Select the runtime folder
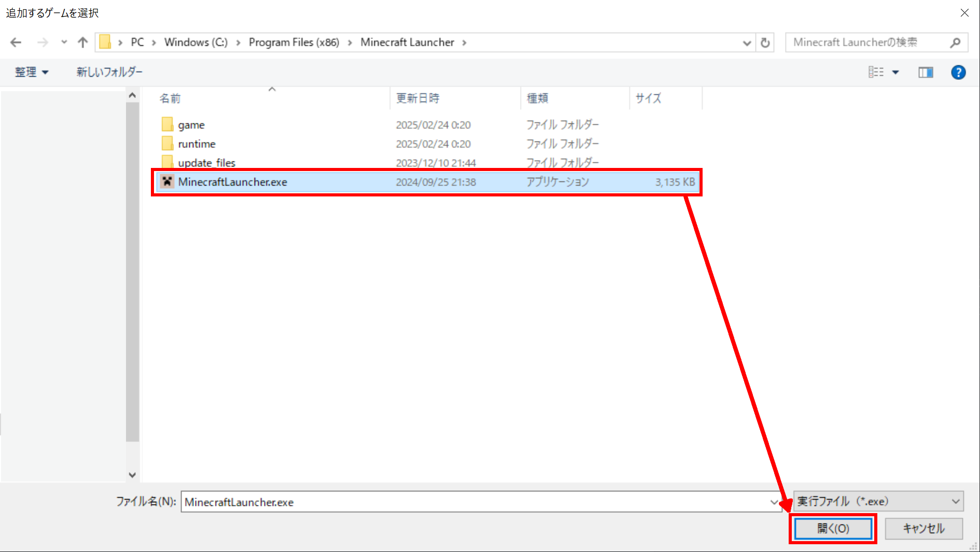 tap(197, 144)
